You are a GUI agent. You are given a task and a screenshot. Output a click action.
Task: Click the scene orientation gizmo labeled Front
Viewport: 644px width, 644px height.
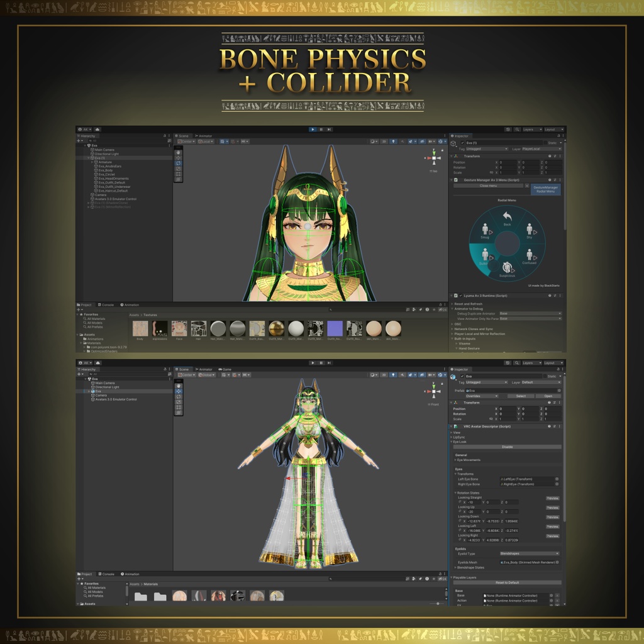click(x=434, y=391)
